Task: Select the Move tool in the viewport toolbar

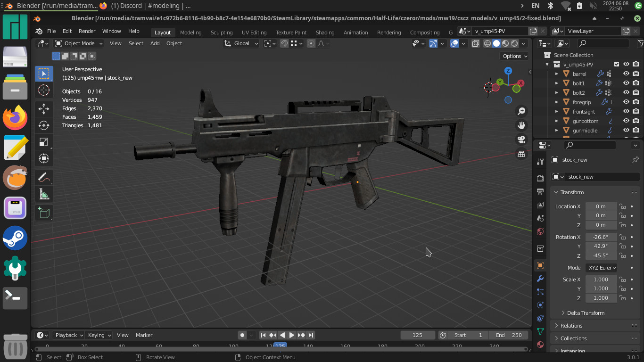Action: tap(44, 109)
